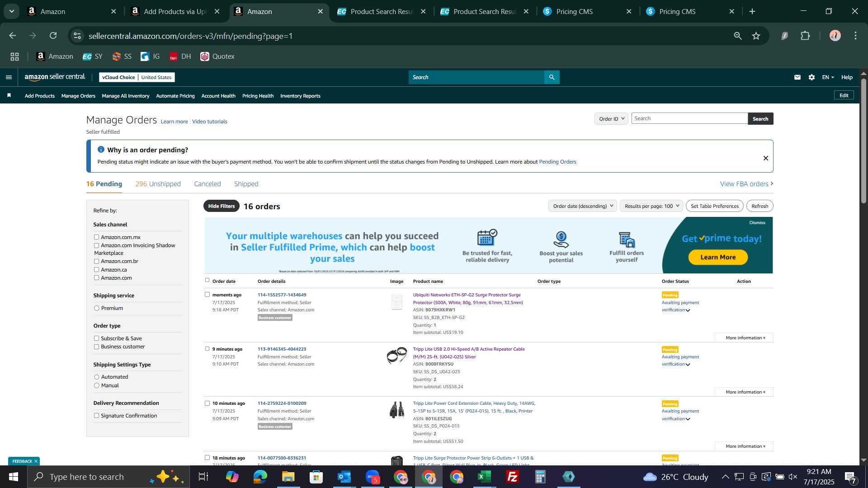Screen dimensions: 868x488
Task: Expand Awaiting payment verification for Ubiquiti order
Action: [x=680, y=306]
